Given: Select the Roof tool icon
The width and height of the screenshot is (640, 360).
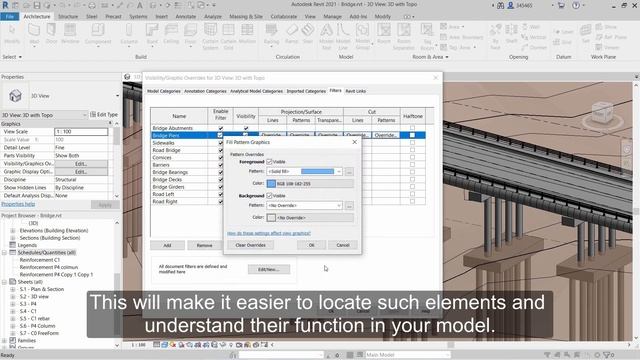Looking at the screenshot, I should click(x=152, y=33).
